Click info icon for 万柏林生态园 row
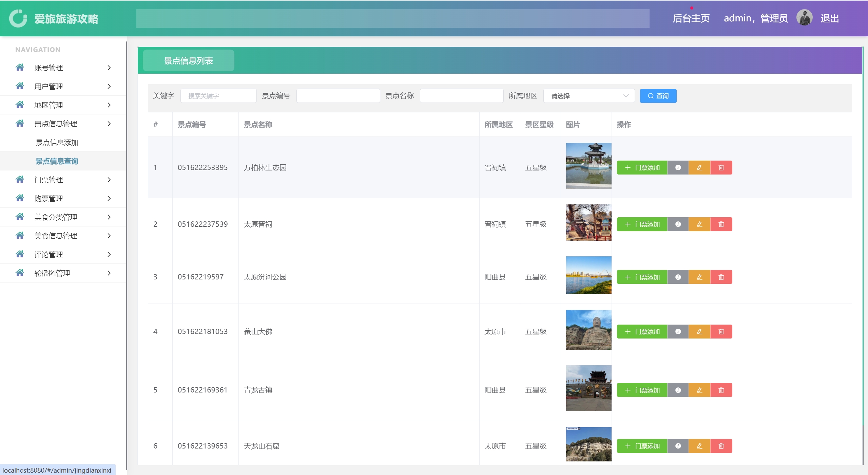 (x=678, y=167)
